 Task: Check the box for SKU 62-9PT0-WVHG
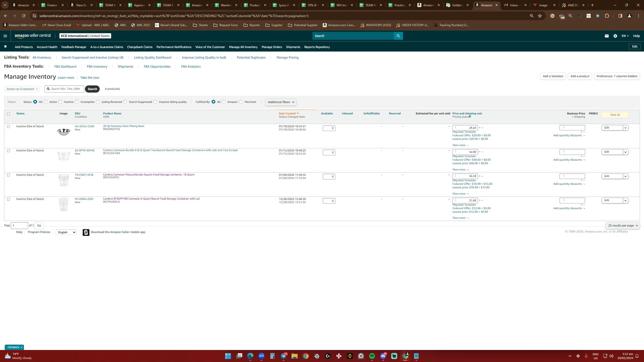(8, 151)
